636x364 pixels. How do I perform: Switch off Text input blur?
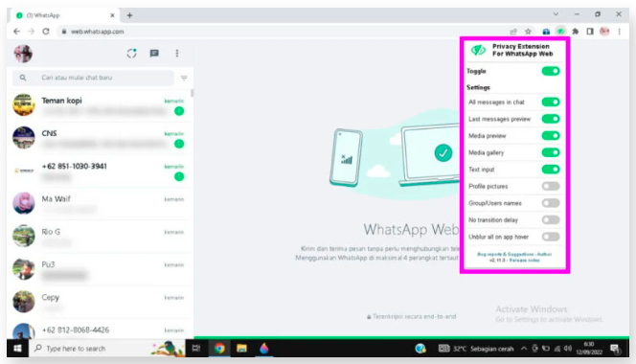(x=551, y=170)
